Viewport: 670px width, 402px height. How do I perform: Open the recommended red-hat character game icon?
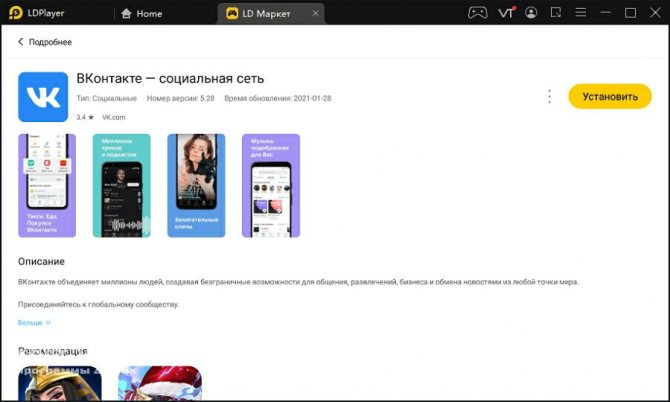tap(160, 383)
